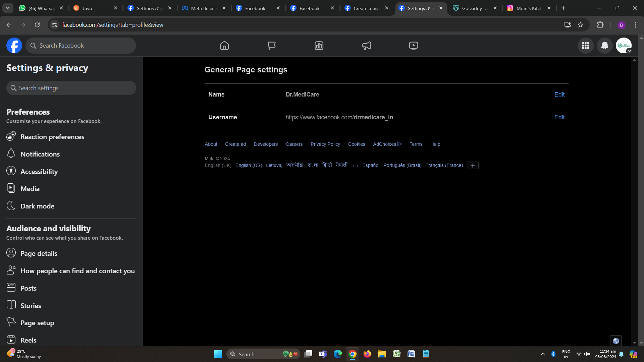Image resolution: width=644 pixels, height=362 pixels.
Task: Open the browser Chrome menu
Action: click(635, 25)
